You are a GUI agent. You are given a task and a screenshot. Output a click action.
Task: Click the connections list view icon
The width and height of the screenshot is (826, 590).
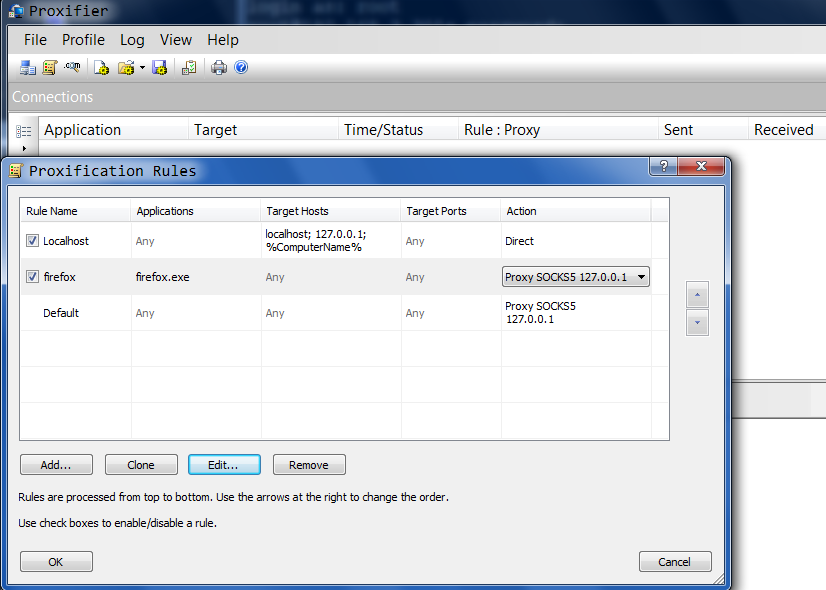pos(24,131)
